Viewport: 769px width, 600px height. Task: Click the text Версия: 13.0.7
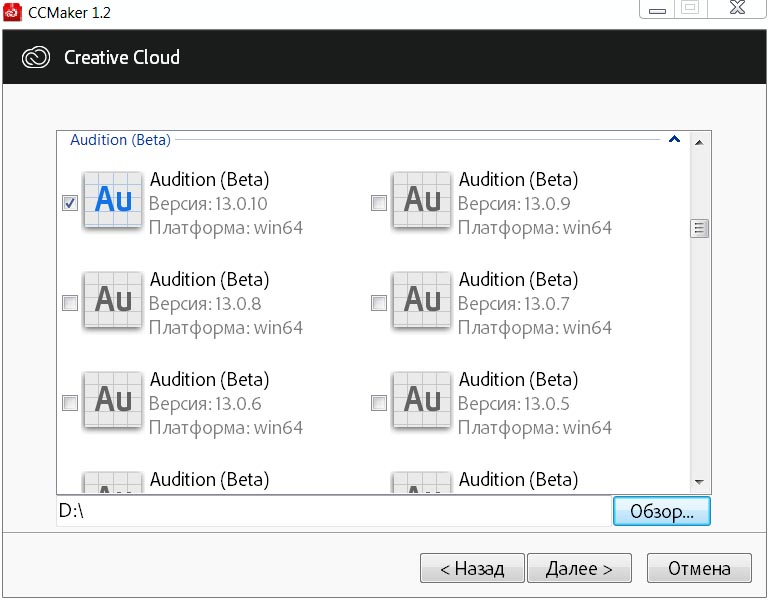pos(514,303)
